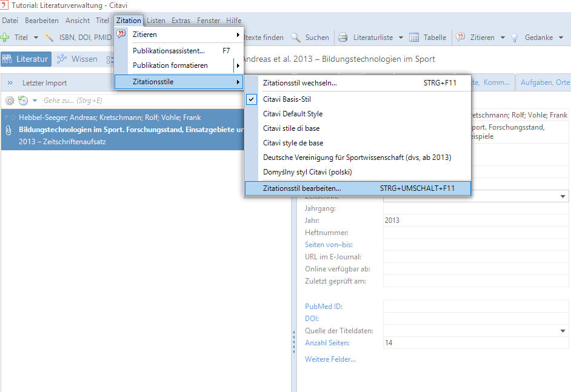Click the quote icon beside Zitieren menu entry
This screenshot has width=571, height=392.
[121, 34]
